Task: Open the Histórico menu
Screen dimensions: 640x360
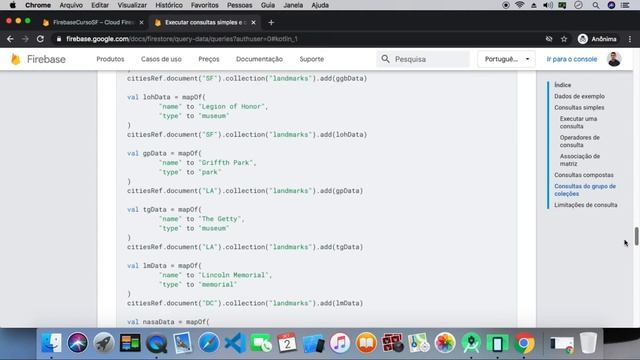Action: pos(169,5)
